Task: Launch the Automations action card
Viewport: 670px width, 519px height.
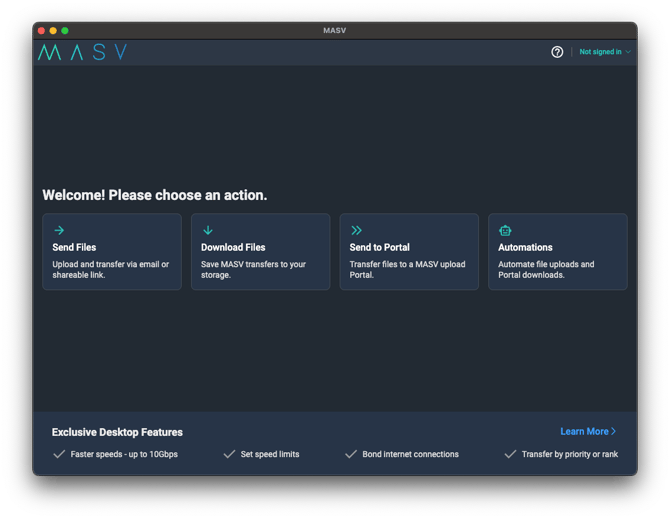Action: tap(557, 252)
